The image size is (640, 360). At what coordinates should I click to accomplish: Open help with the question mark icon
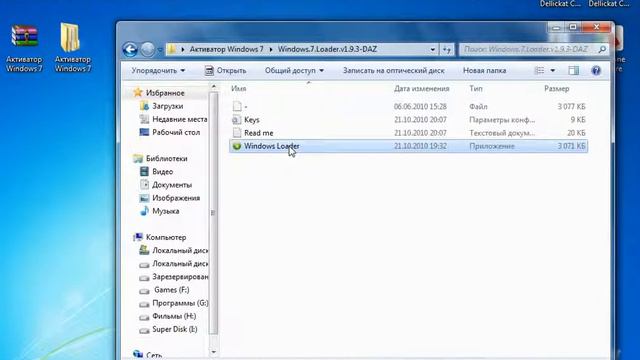(596, 71)
